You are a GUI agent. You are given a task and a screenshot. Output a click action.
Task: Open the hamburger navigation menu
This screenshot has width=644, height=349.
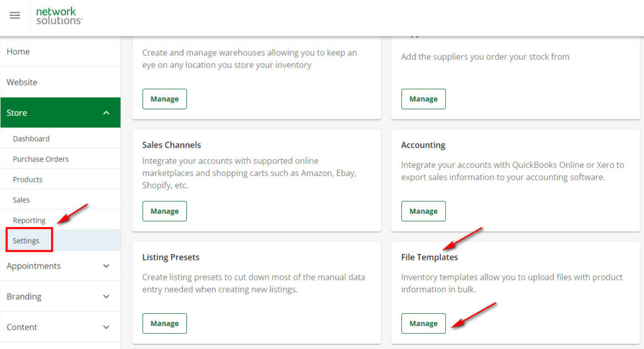coord(14,16)
